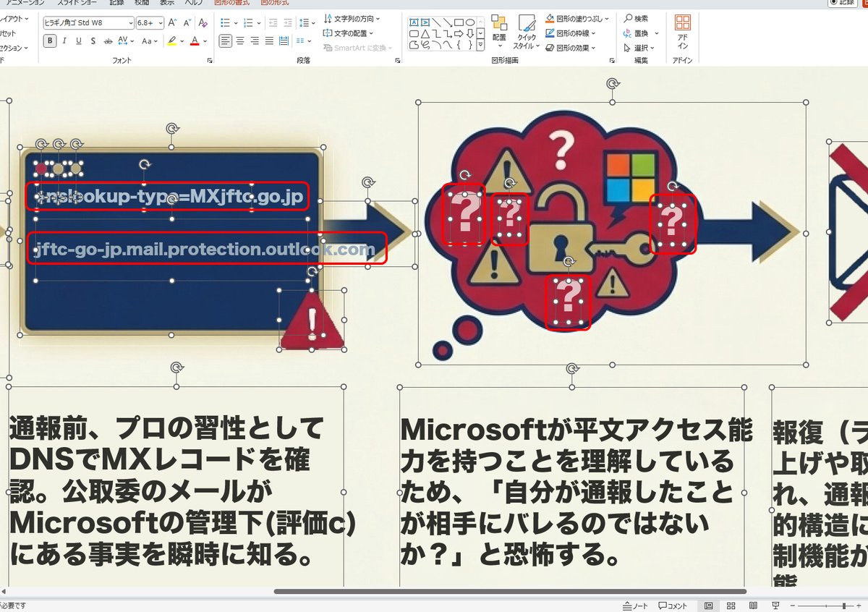Screen dimensions: 868x612
Task: Click 検索 find button
Action: pyautogui.click(x=637, y=18)
